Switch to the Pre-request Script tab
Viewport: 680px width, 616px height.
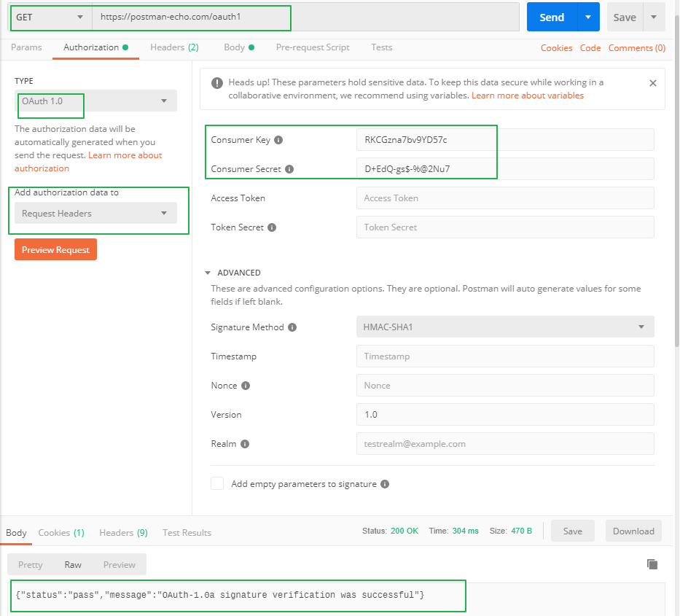click(313, 47)
